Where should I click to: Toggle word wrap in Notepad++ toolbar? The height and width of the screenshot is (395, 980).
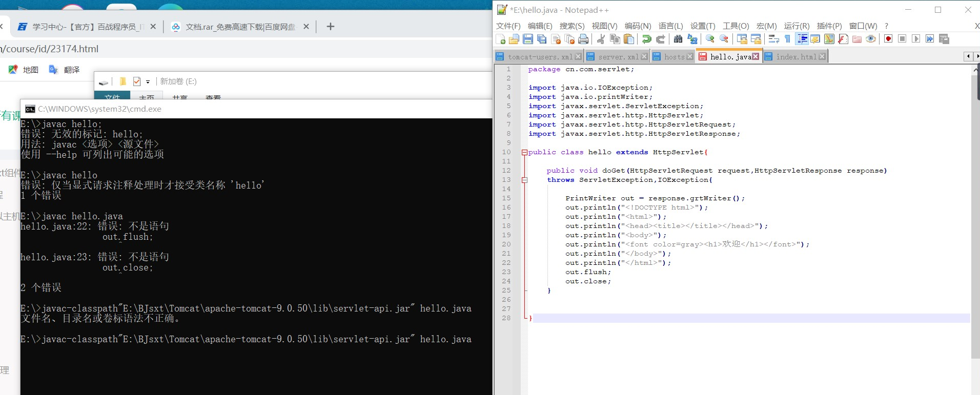pos(774,39)
